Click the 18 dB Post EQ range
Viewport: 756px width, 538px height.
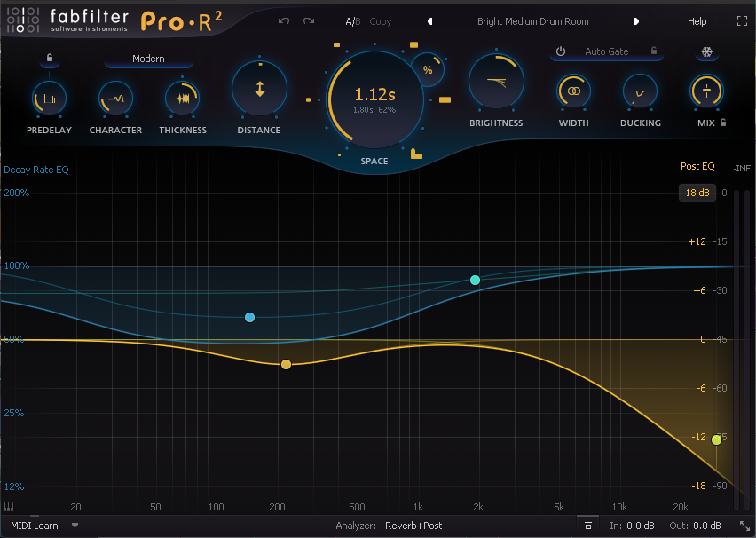tap(697, 193)
